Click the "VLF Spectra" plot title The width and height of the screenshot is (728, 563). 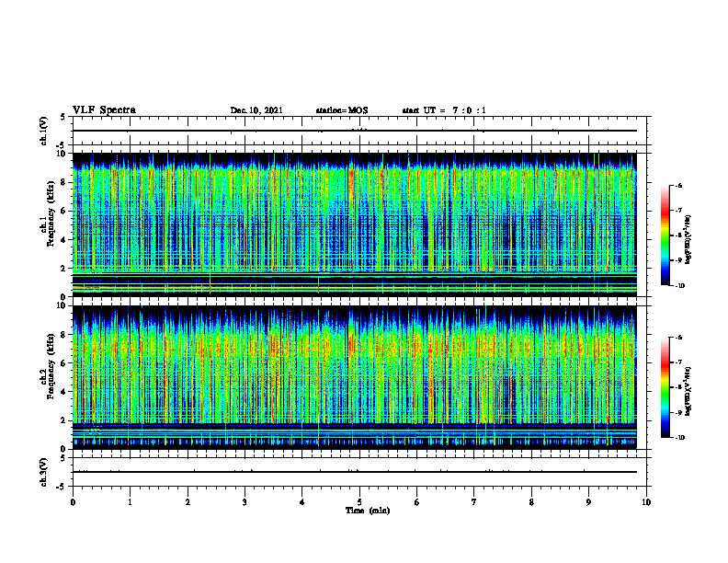pyautogui.click(x=104, y=110)
